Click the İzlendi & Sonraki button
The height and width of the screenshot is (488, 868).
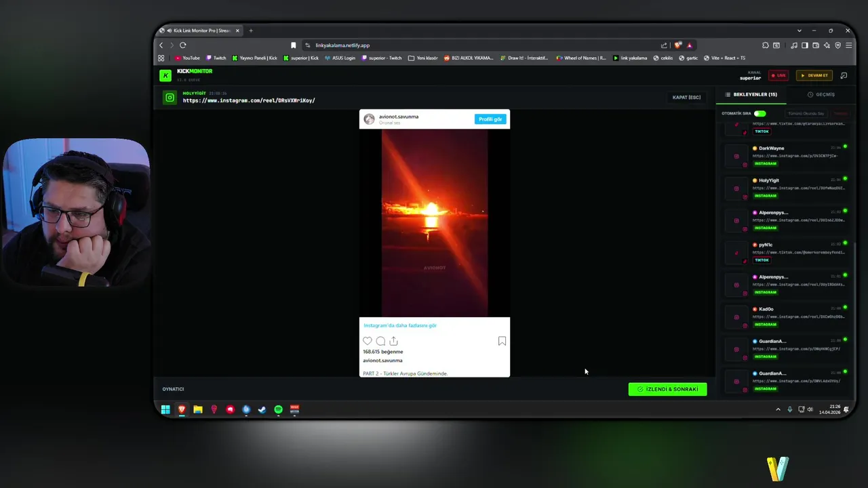[667, 389]
